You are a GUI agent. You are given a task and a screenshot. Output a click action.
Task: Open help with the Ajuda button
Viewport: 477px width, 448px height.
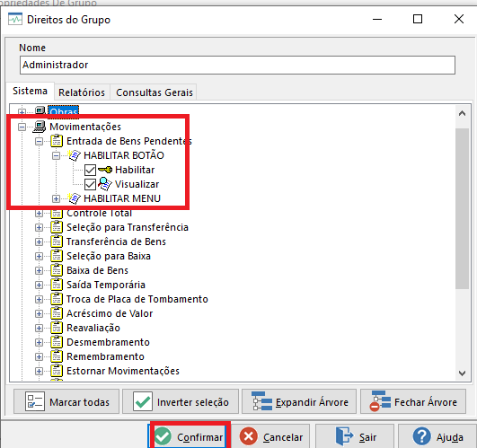437,436
